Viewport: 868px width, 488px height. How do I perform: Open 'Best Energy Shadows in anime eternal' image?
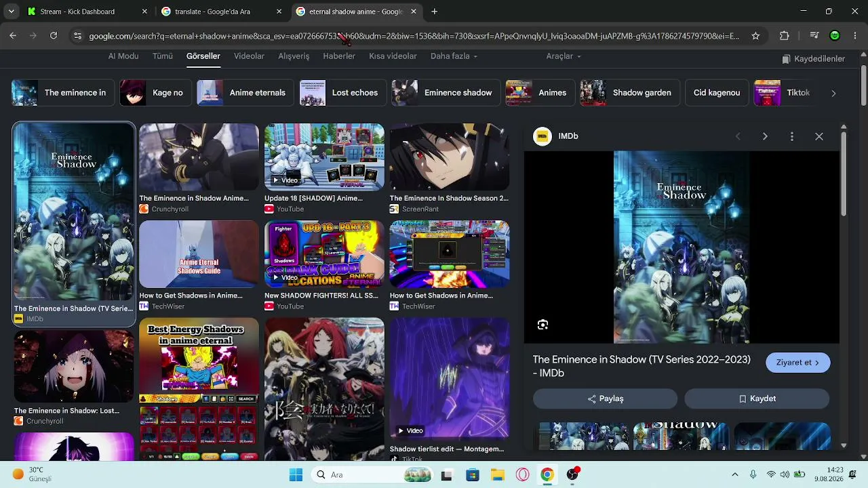tap(199, 389)
